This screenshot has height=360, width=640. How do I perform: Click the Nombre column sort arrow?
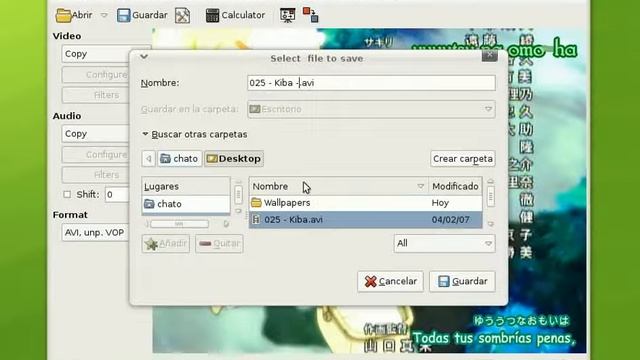tap(420, 187)
